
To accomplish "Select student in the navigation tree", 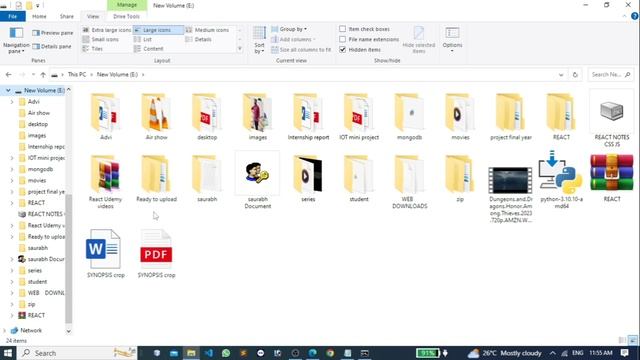I will tap(37, 282).
